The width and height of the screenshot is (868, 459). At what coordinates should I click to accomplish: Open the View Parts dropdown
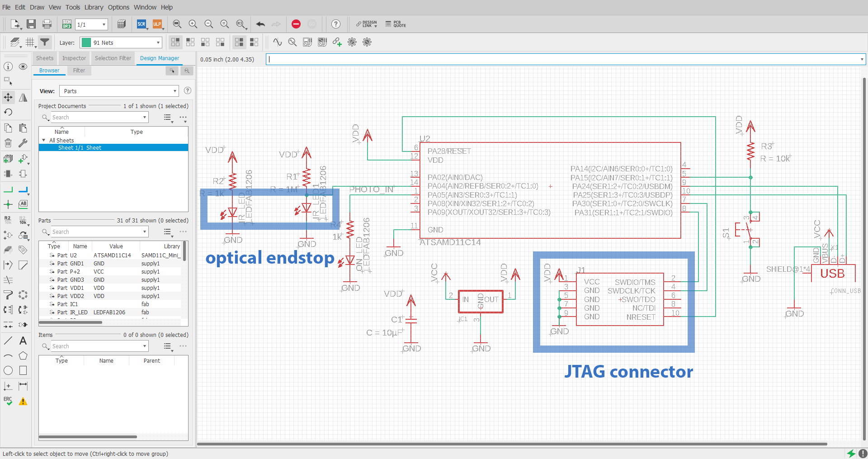coord(119,91)
